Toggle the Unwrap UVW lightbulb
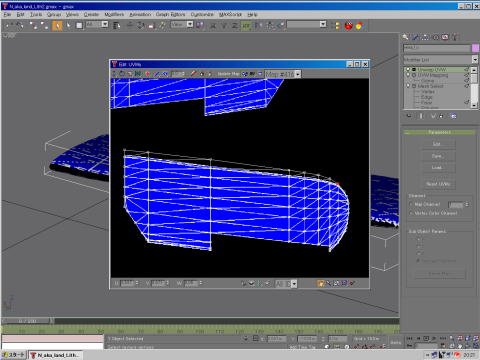 (408, 69)
